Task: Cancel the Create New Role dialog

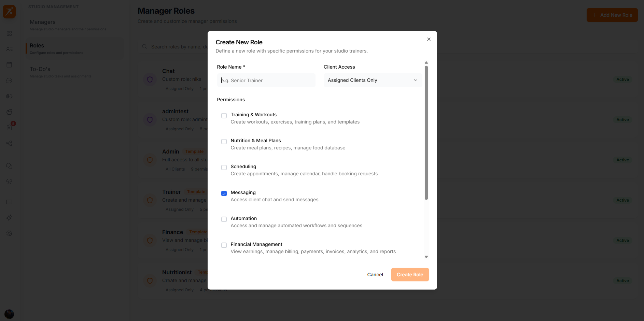Action: point(375,275)
